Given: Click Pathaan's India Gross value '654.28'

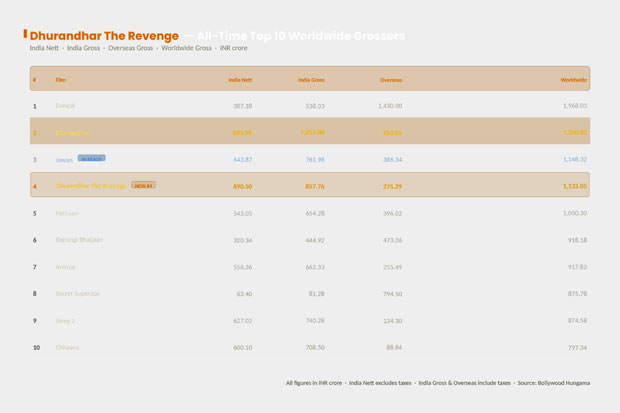Looking at the screenshot, I should [315, 213].
